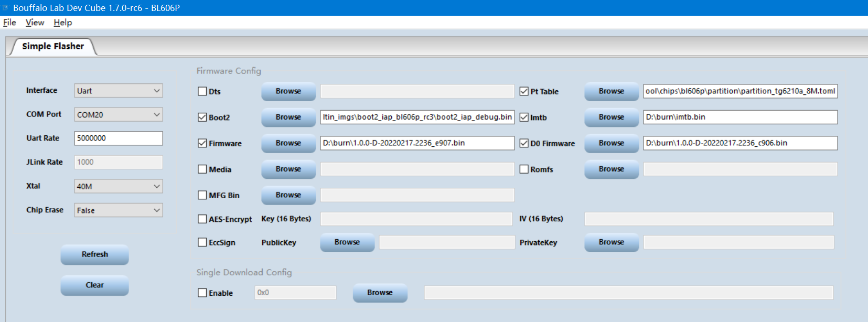868x322 pixels.
Task: Click the JLink Rate field
Action: click(119, 162)
